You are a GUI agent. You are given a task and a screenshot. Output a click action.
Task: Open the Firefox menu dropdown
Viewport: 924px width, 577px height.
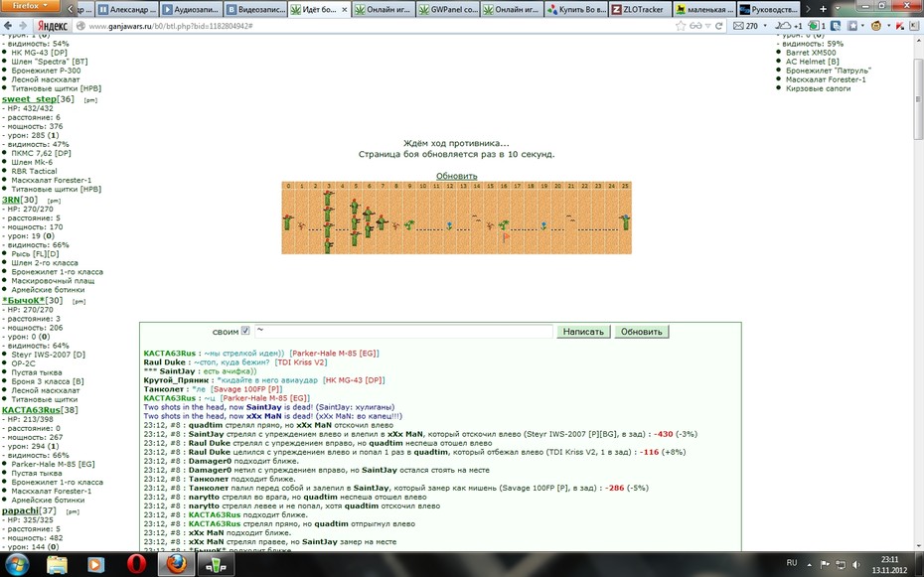(30, 6)
